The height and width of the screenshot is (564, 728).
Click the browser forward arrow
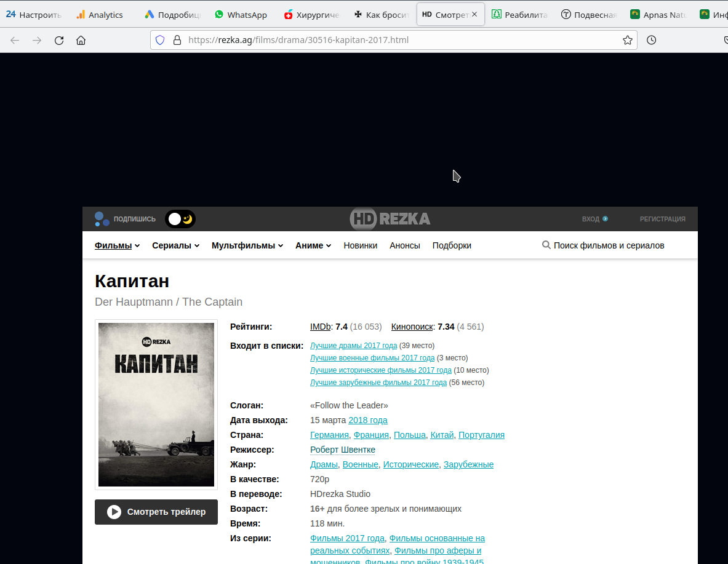click(x=37, y=41)
